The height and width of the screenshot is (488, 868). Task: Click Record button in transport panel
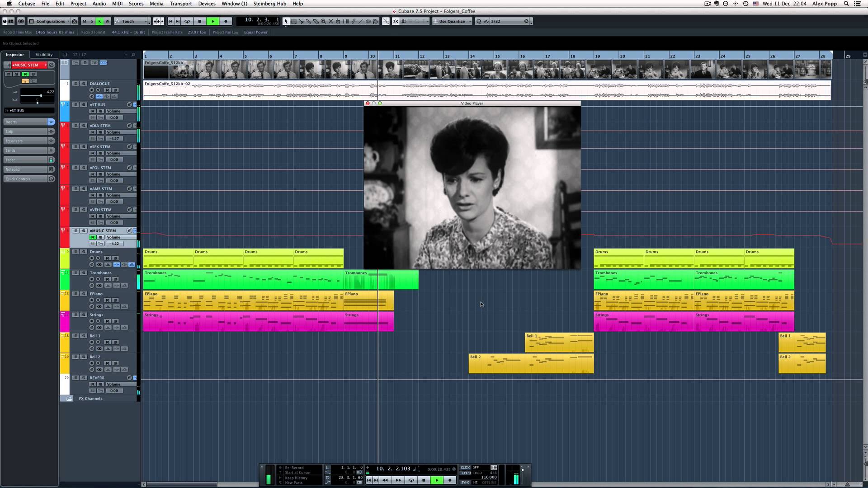click(449, 480)
